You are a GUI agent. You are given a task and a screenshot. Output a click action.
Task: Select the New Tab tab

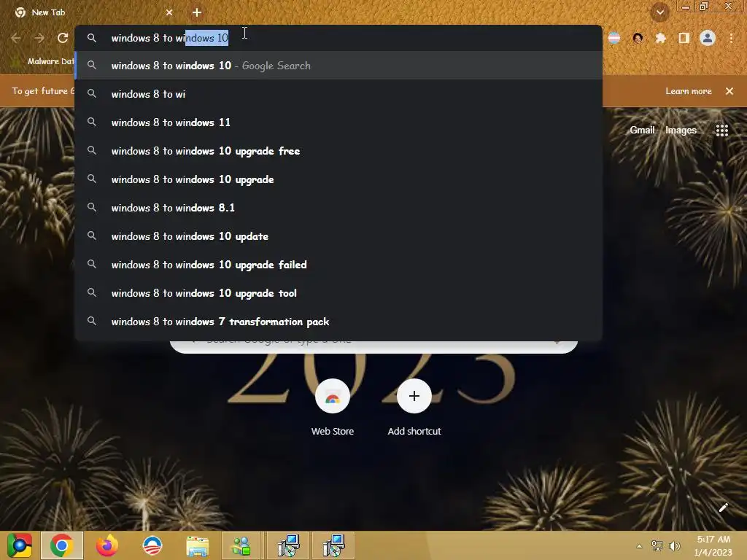pos(93,12)
